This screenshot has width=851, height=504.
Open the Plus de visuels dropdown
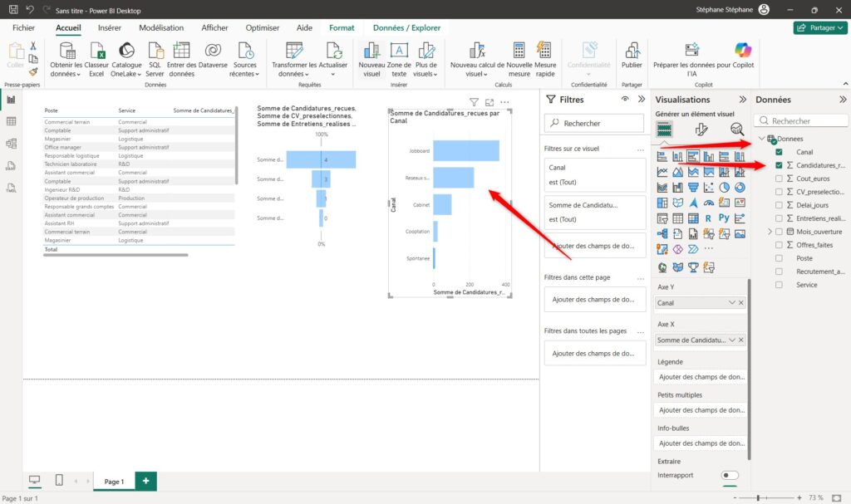point(425,60)
